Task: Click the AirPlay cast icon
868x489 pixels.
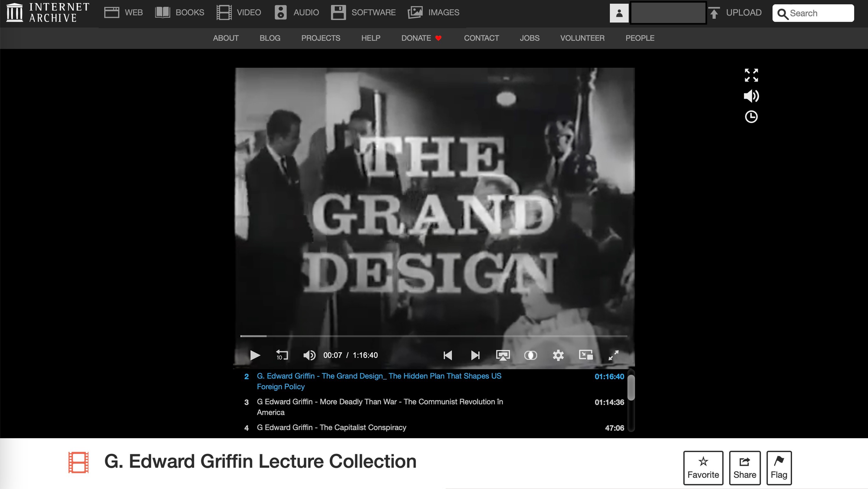Action: (x=503, y=355)
